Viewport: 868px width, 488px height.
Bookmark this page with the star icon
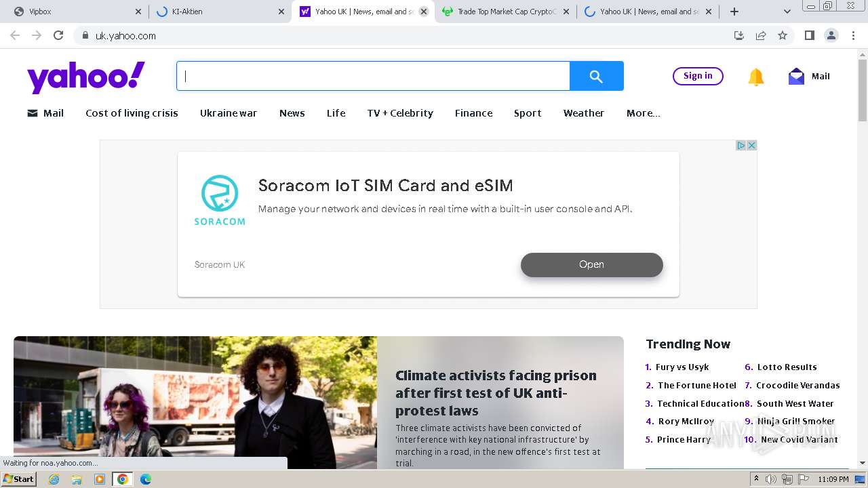[783, 35]
